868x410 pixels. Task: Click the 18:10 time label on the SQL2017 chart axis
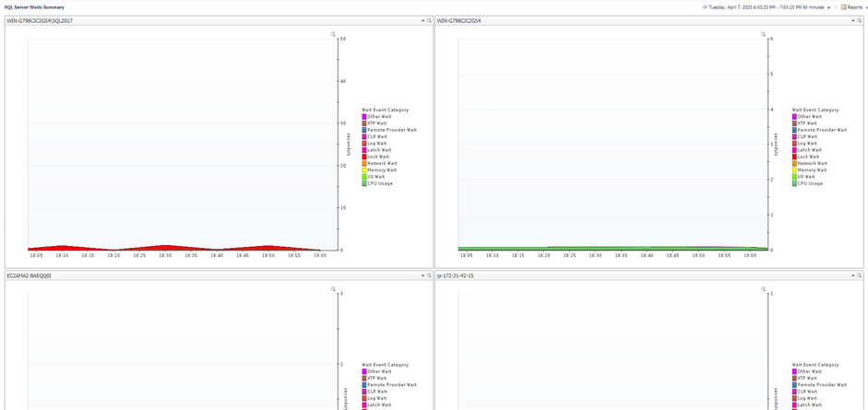tap(62, 255)
